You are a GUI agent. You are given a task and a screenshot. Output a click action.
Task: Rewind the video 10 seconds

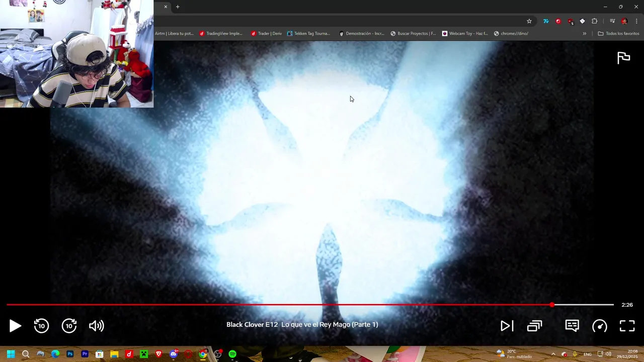coord(41,326)
